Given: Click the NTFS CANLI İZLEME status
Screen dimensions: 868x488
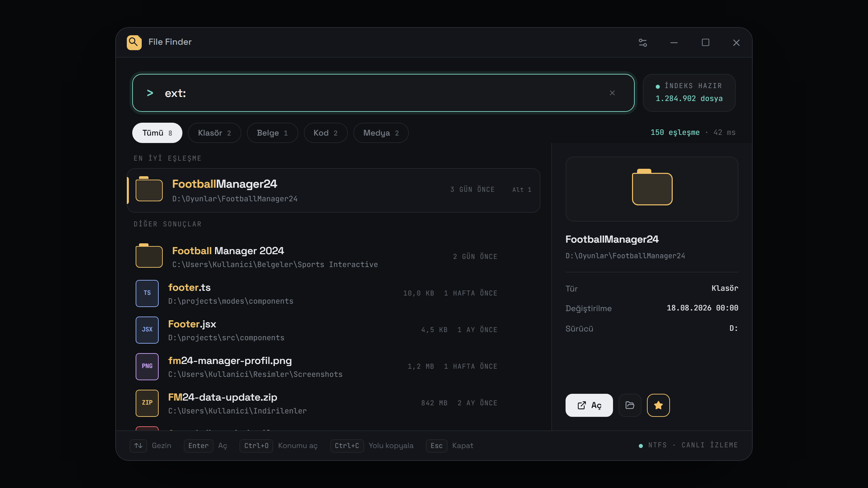Looking at the screenshot, I should (688, 445).
